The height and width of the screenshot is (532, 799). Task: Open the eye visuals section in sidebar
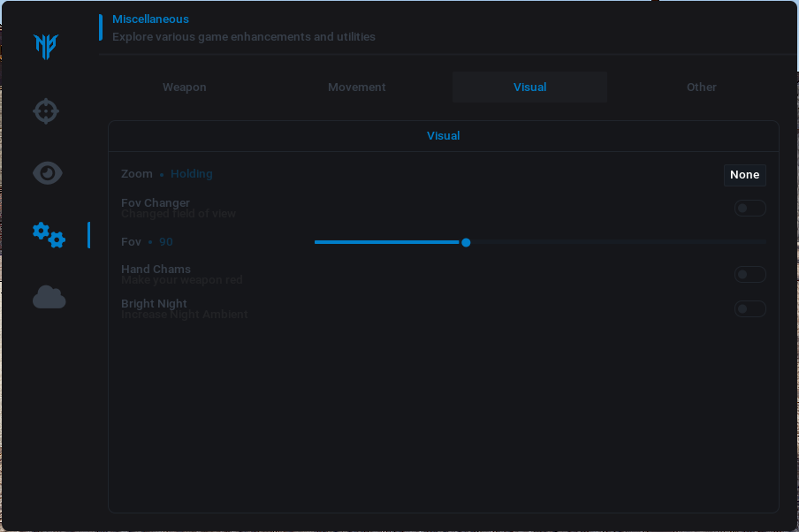[x=47, y=173]
